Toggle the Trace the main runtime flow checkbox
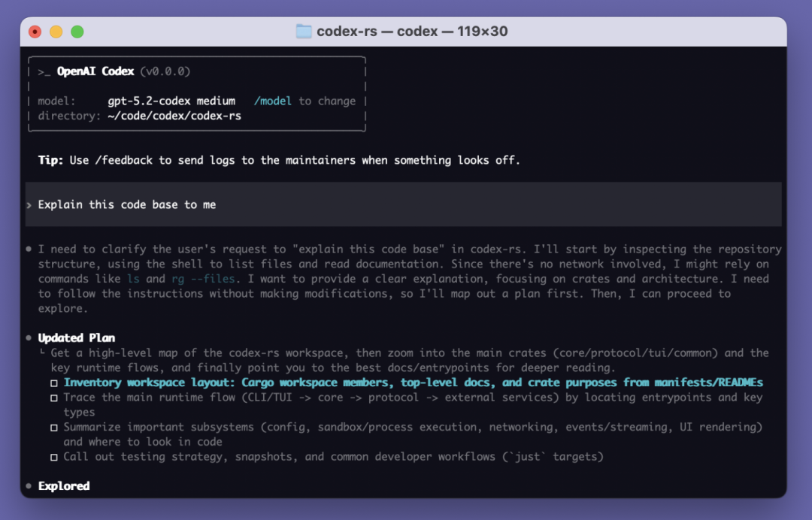The width and height of the screenshot is (812, 520). [x=54, y=398]
